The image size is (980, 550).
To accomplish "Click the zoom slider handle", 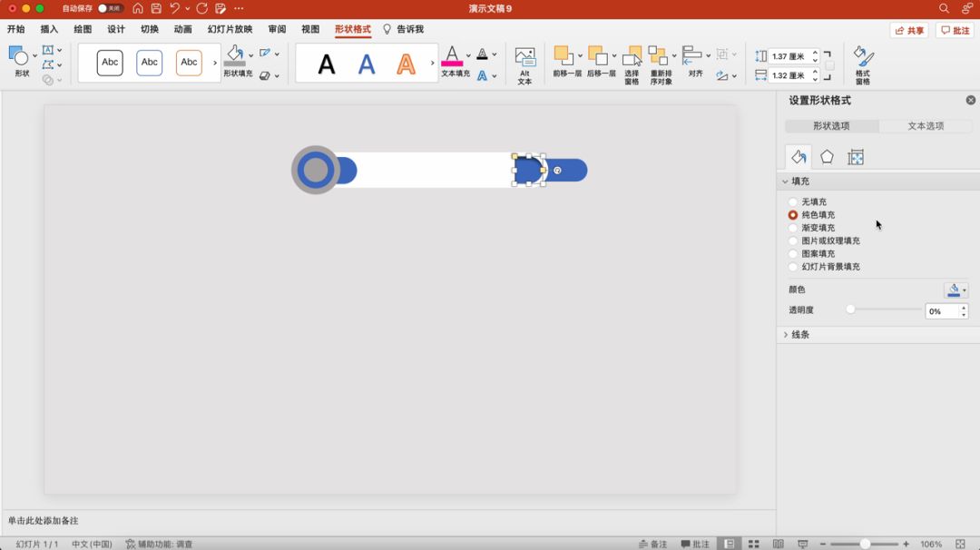I will pyautogui.click(x=865, y=544).
